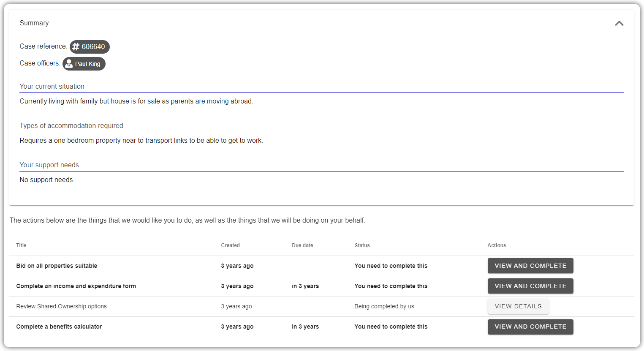Click created date of benefits calculator row
Viewport: 644px width, 351px height.
click(x=237, y=327)
